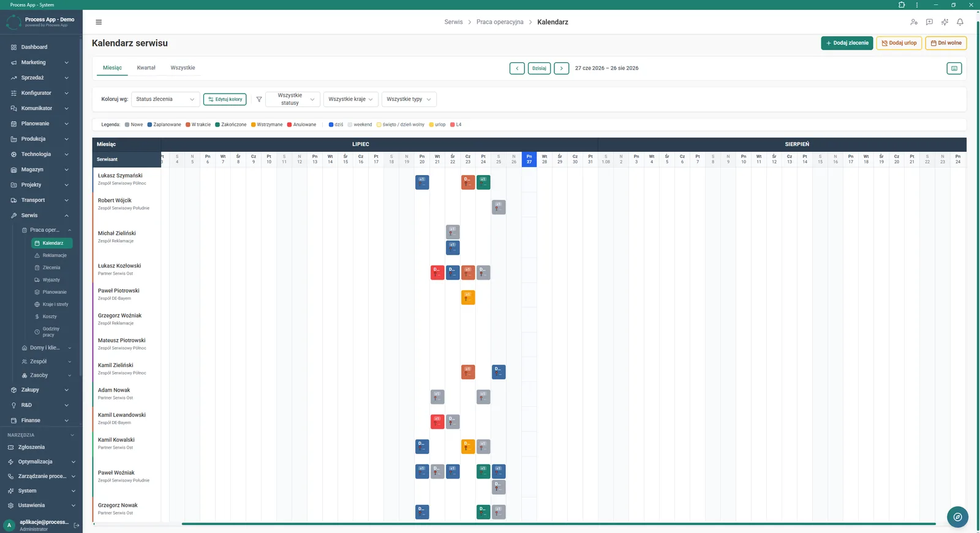This screenshot has height=533, width=980.
Task: Expand Optymalizacja in sidebar
Action: 40,462
